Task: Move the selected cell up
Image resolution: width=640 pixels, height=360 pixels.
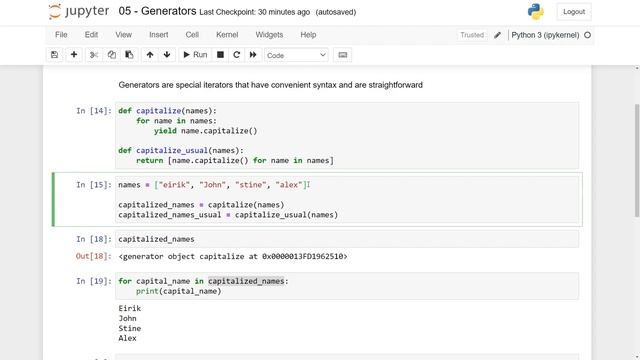Action: (150, 55)
